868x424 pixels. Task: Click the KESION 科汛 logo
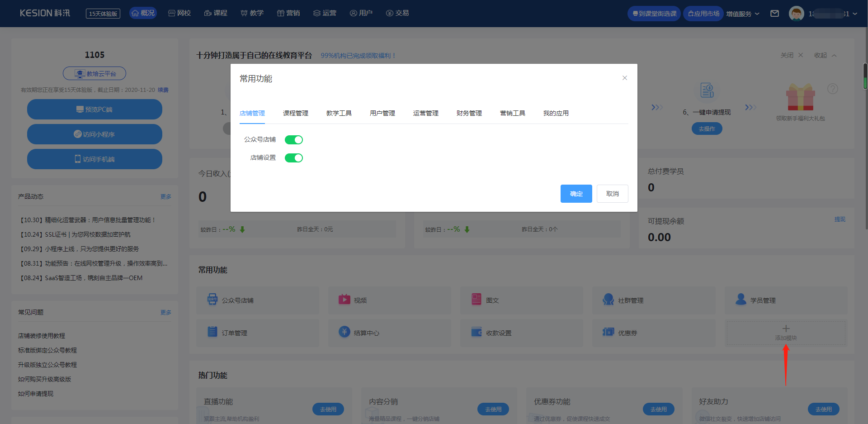(45, 13)
